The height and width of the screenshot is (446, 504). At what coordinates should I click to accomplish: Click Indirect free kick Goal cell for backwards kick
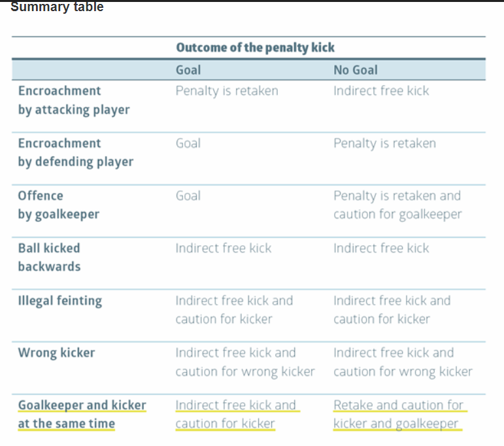click(224, 249)
